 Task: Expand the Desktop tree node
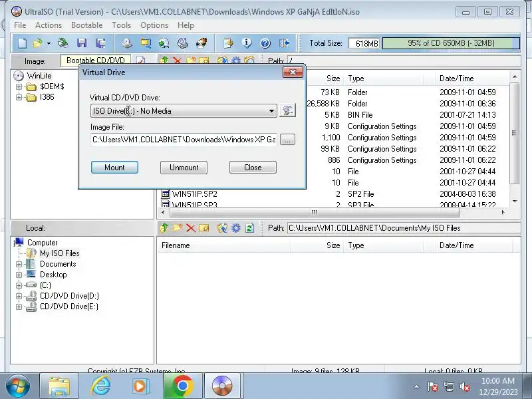point(19,275)
